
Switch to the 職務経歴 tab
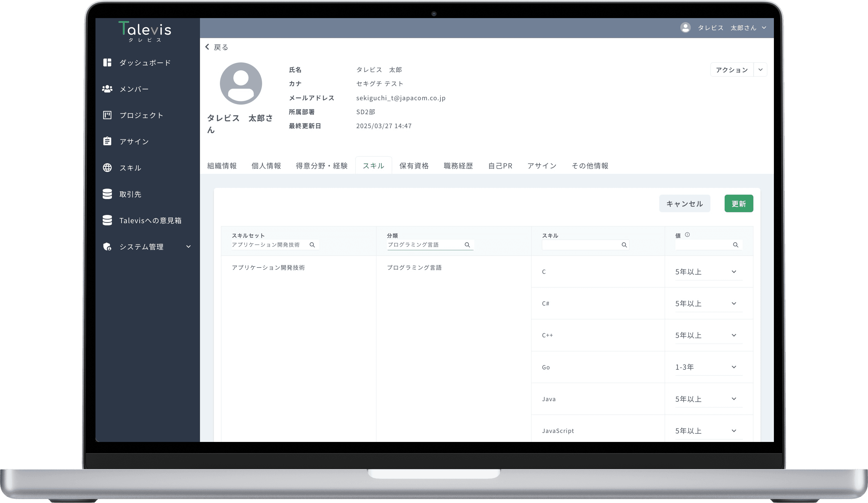(x=458, y=166)
